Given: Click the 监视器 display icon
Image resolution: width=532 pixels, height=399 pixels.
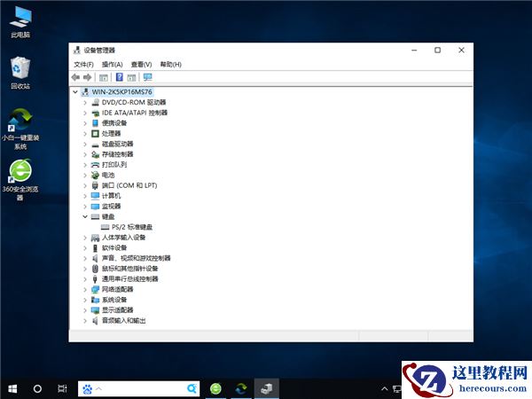Looking at the screenshot, I should pos(96,207).
